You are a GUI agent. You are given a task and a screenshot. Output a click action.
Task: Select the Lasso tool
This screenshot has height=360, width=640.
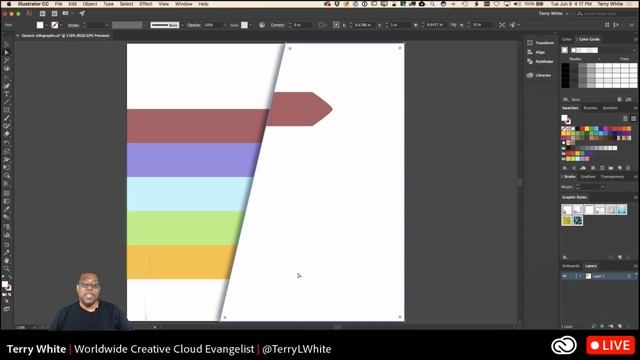coord(7,69)
